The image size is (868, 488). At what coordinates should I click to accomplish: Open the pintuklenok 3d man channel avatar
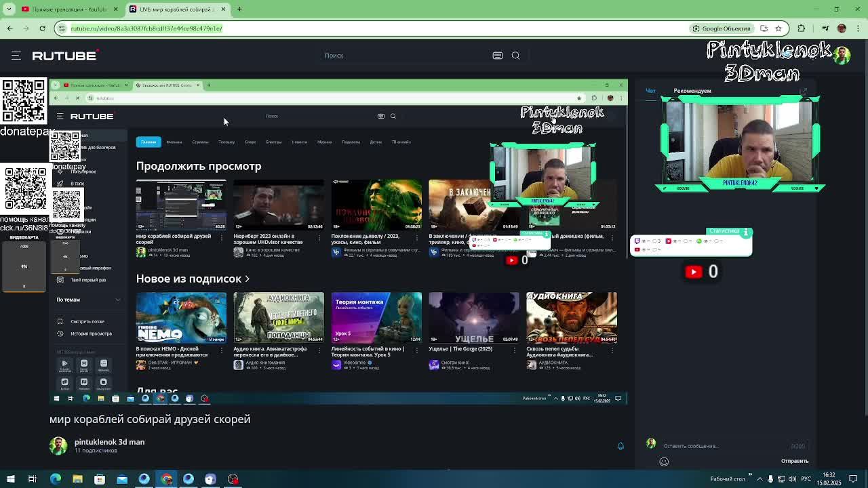click(58, 445)
